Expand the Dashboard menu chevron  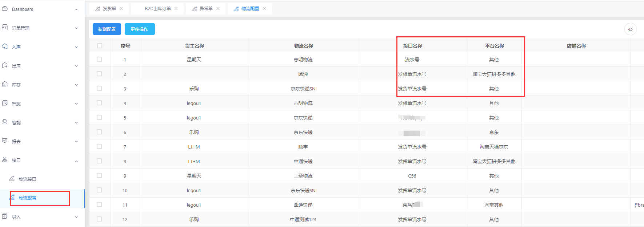pos(76,9)
